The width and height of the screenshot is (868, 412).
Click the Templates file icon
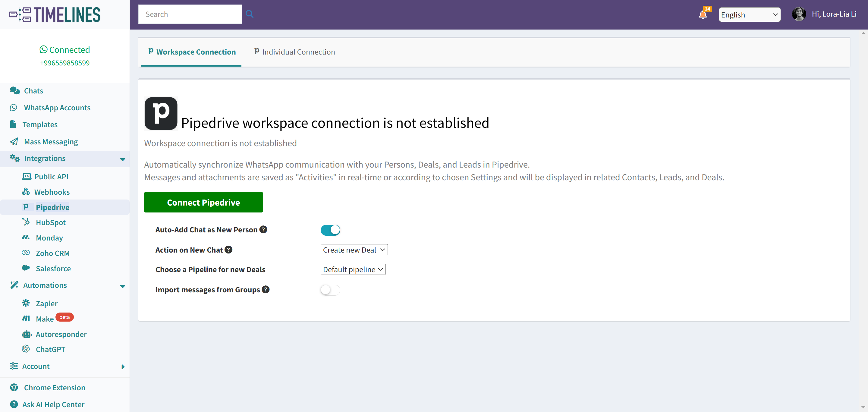click(13, 124)
